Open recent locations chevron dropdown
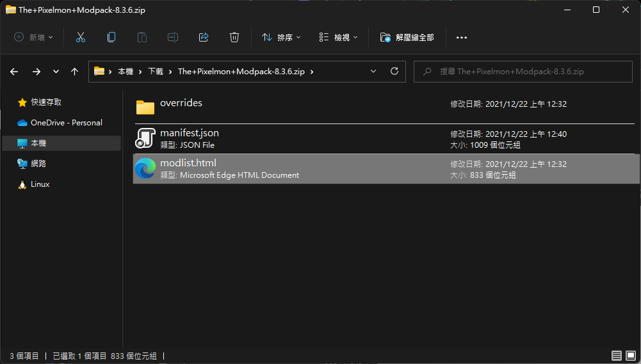 pos(56,72)
